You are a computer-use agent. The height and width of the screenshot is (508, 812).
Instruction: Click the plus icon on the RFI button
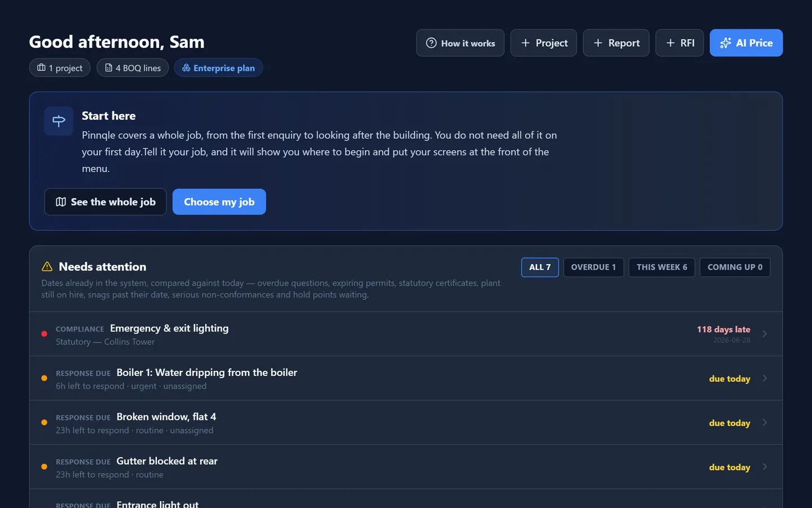click(670, 43)
